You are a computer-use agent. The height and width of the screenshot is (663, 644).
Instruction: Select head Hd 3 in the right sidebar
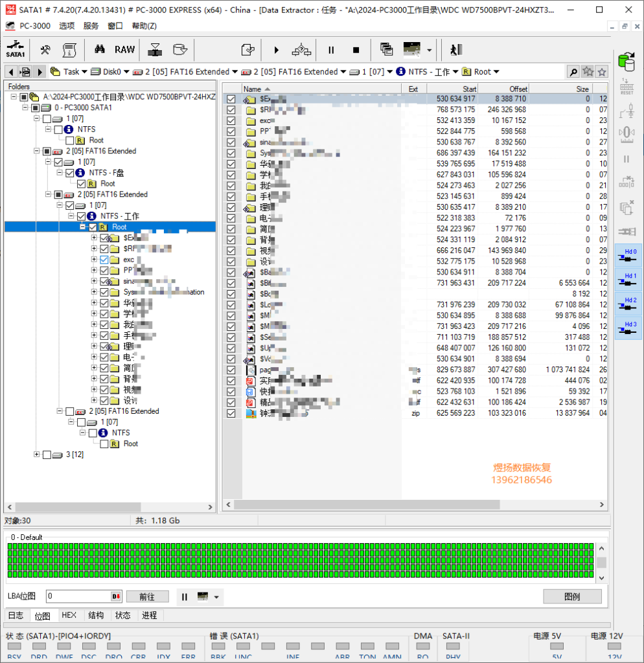628,328
